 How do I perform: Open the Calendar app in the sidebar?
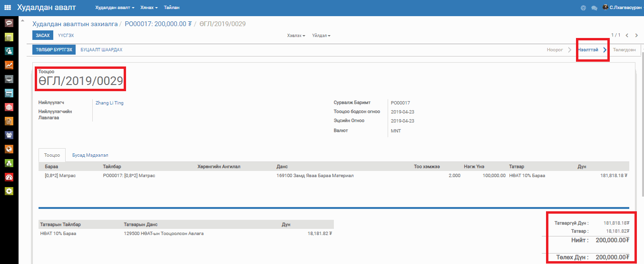(x=9, y=37)
